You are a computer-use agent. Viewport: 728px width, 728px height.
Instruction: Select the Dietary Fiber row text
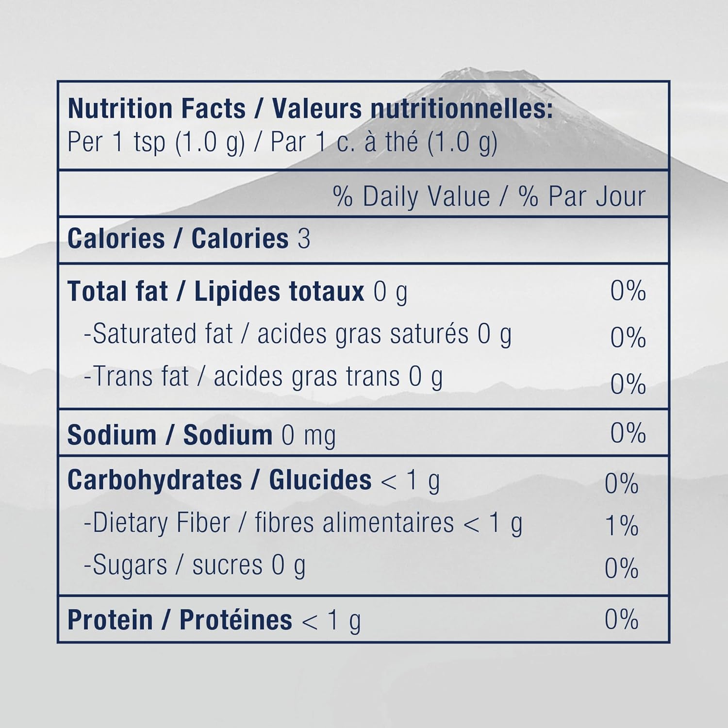tap(303, 523)
